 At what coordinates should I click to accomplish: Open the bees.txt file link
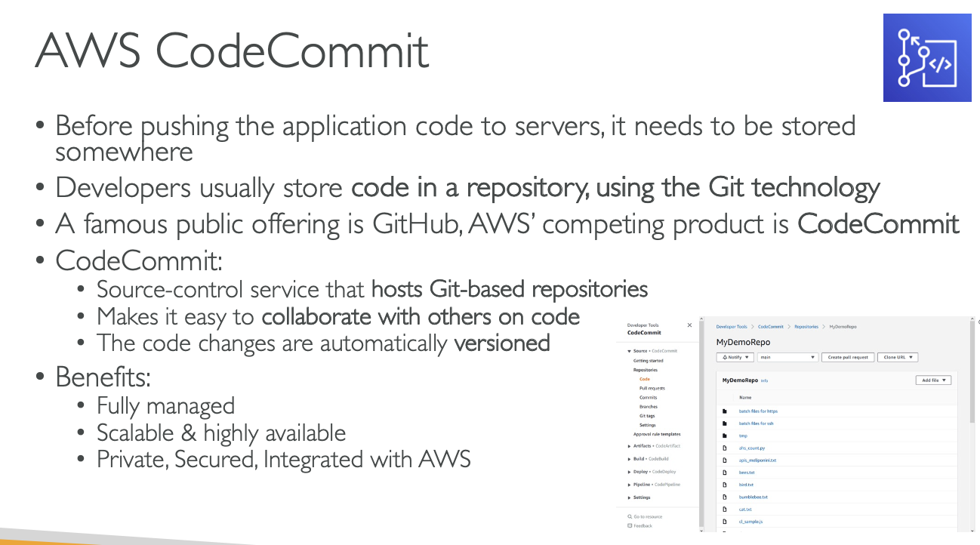click(747, 473)
